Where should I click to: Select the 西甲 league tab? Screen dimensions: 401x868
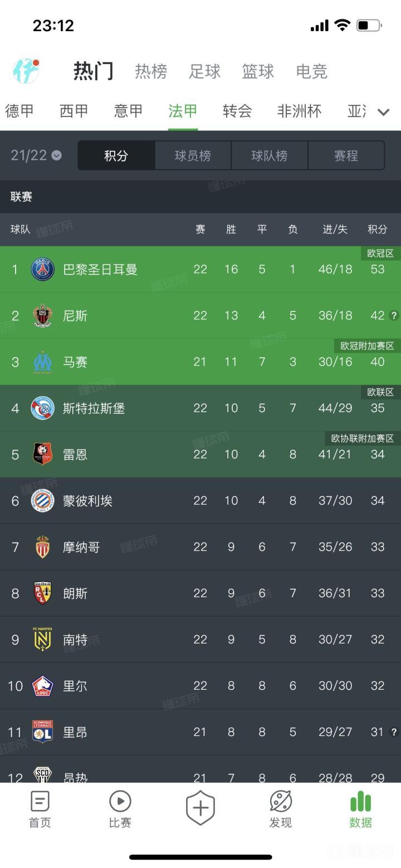(x=74, y=111)
